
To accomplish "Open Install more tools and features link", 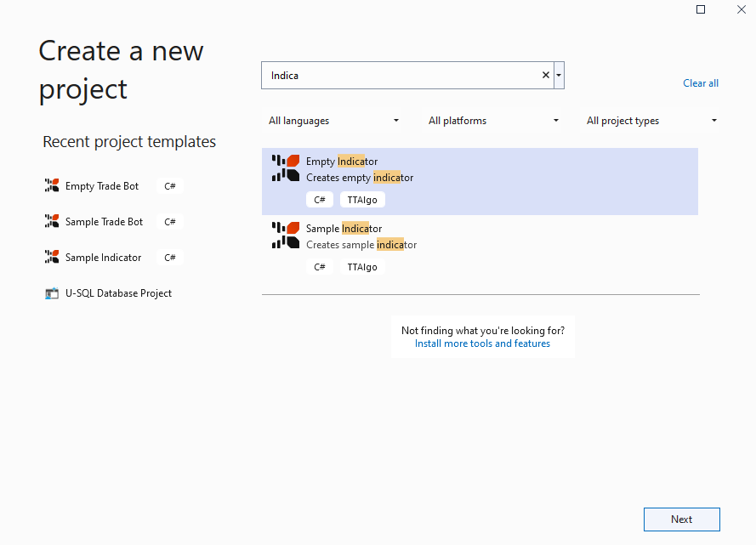I will (x=482, y=343).
